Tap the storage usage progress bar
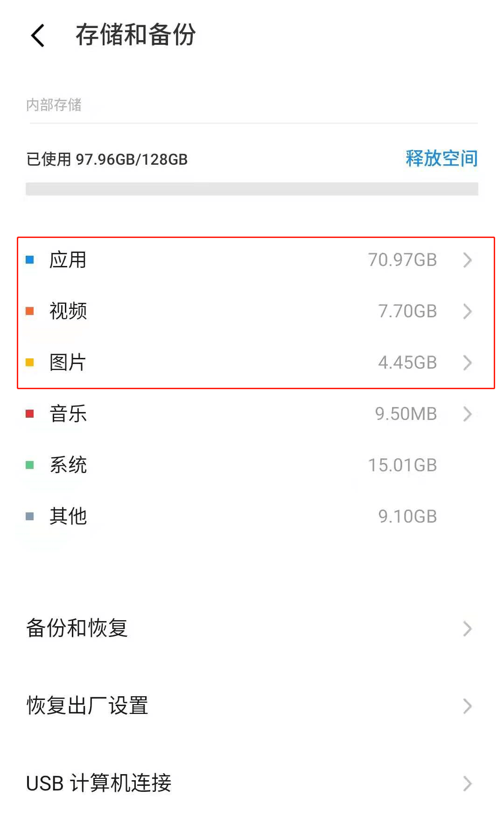The width and height of the screenshot is (504, 832). (x=252, y=189)
